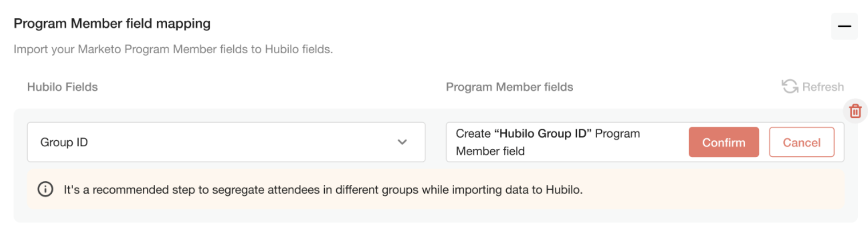Cancel the Program Member field creation
The width and height of the screenshot is (868, 226).
click(802, 142)
